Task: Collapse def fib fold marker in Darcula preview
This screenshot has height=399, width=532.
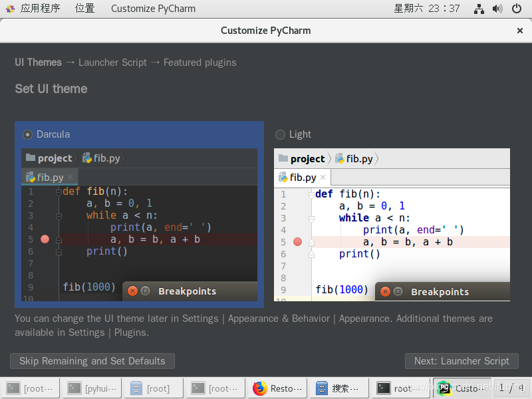Action: (x=59, y=192)
